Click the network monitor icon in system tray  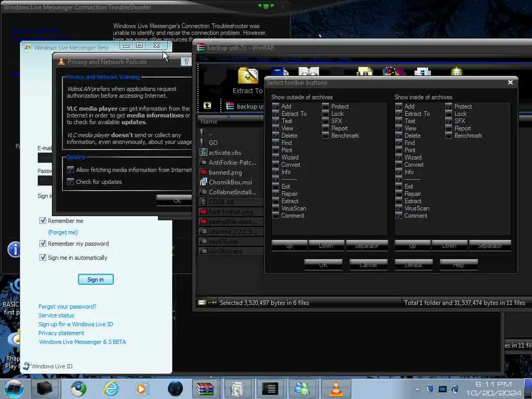tap(443, 389)
